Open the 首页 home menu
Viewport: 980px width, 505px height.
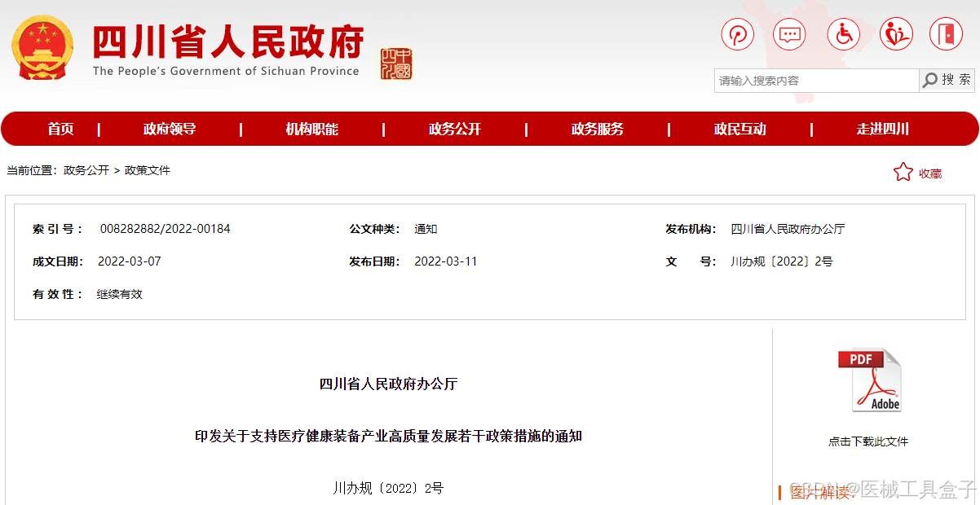(x=60, y=129)
